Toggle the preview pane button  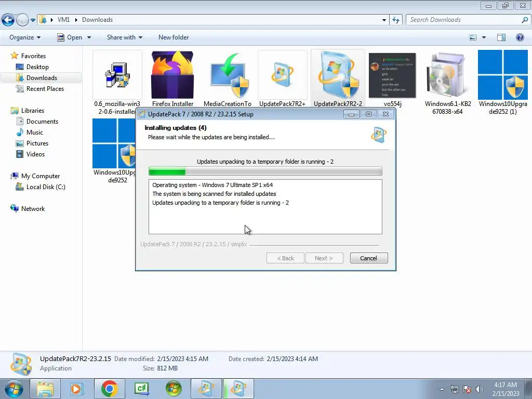coord(501,37)
